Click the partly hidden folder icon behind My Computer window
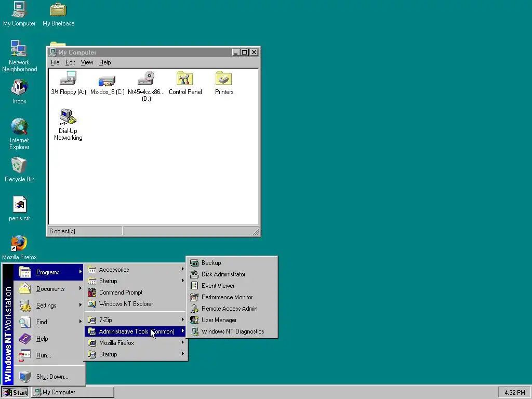Screen dimensions: 532x399 pos(58,44)
